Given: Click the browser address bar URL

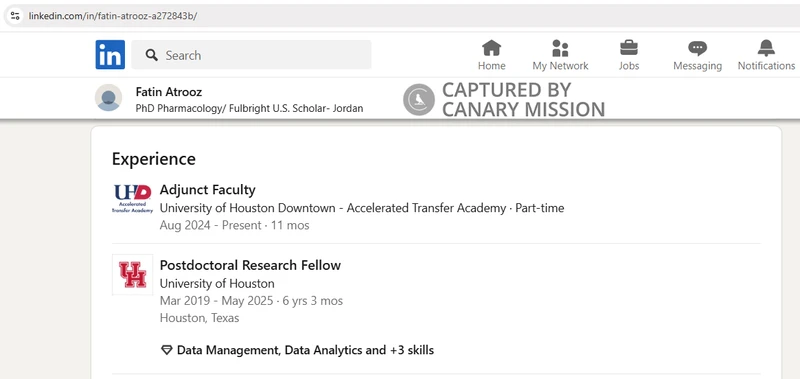Looking at the screenshot, I should pyautogui.click(x=113, y=16).
